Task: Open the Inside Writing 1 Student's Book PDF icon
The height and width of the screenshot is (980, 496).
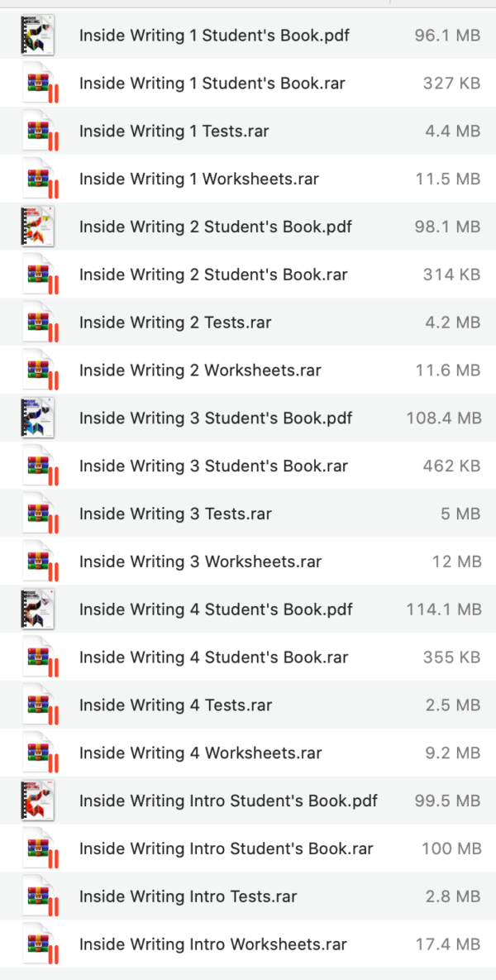Action: click(38, 35)
